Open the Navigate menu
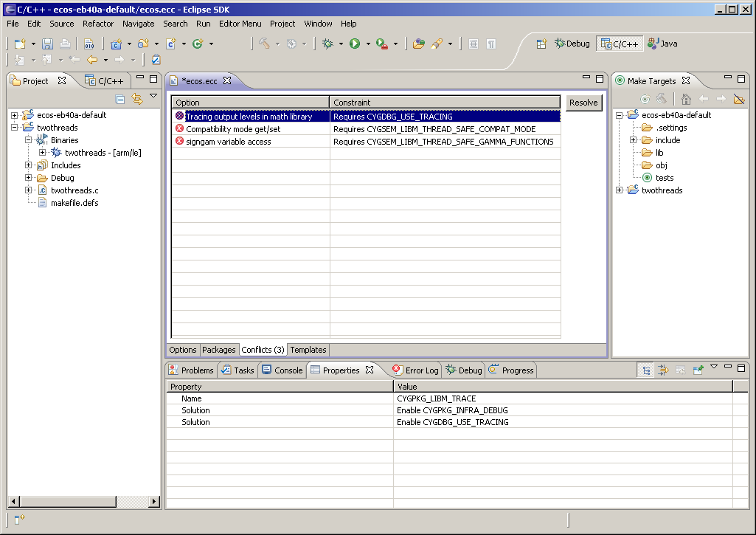 coord(139,24)
